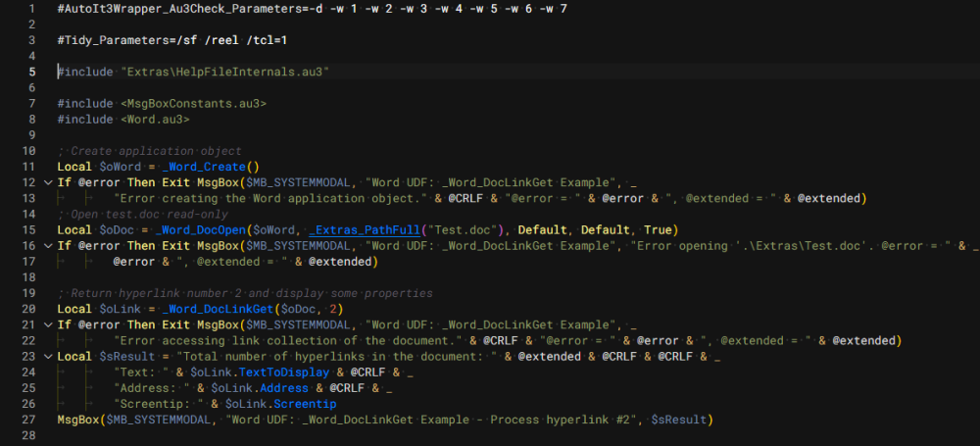Follow the underlined _Extras_PathFull function link

[364, 230]
